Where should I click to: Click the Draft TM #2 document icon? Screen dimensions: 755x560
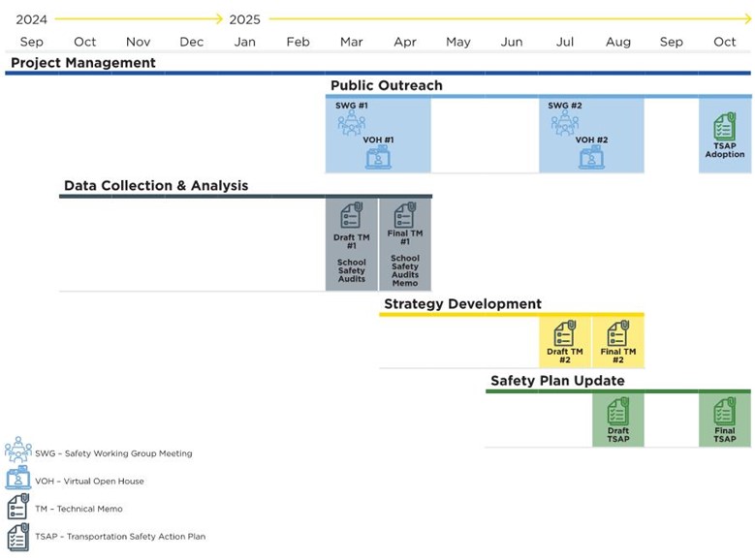point(565,333)
